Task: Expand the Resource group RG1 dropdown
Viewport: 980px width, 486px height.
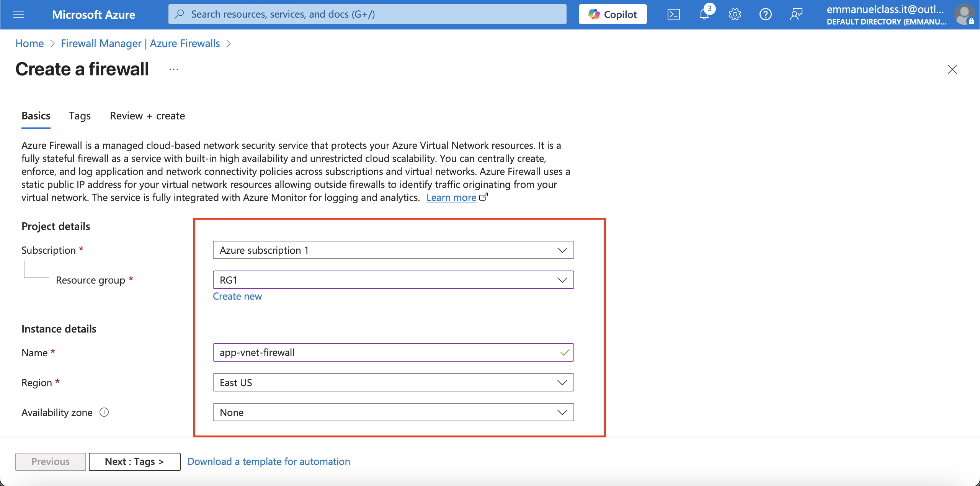Action: coord(393,280)
